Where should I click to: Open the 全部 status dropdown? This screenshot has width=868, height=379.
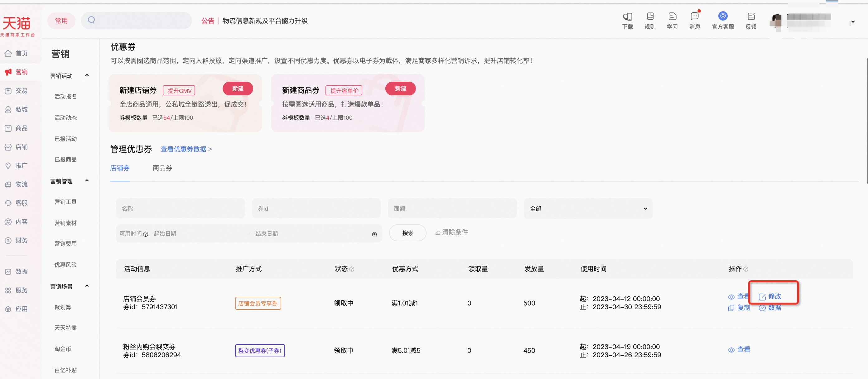click(x=588, y=209)
